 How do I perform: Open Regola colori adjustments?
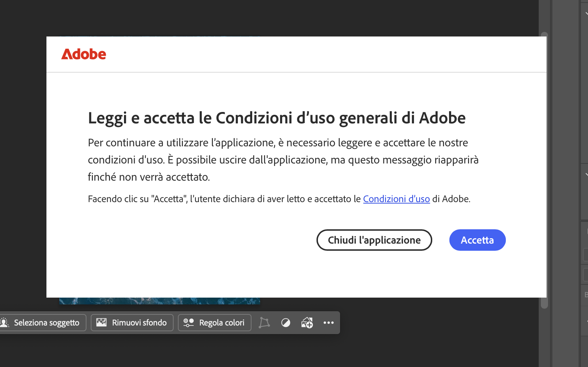[214, 323]
